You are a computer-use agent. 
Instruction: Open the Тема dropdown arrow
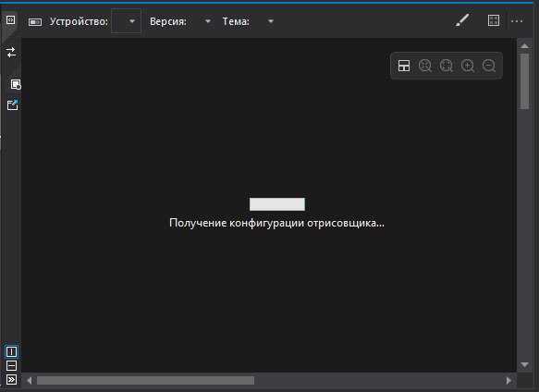[271, 21]
